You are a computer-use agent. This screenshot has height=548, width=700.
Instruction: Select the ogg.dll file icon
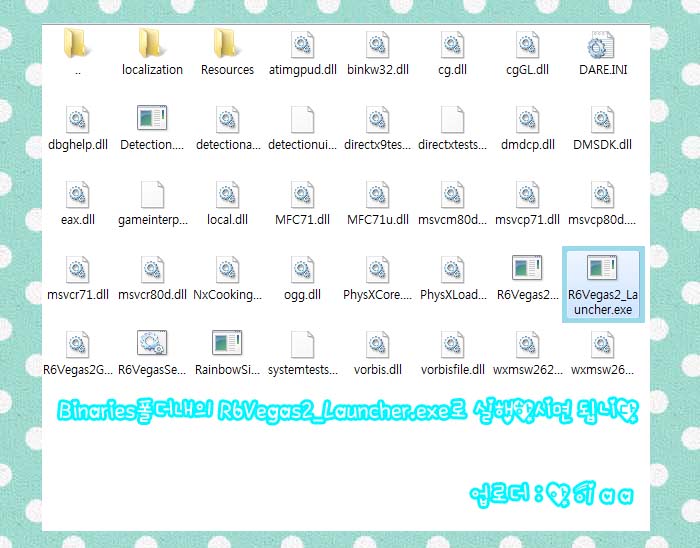pos(303,270)
